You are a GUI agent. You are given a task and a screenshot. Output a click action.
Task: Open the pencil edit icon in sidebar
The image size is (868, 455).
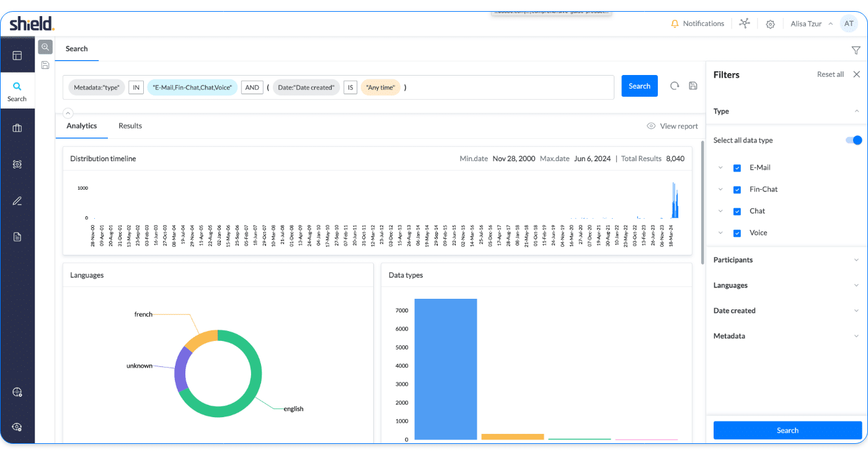click(x=17, y=200)
